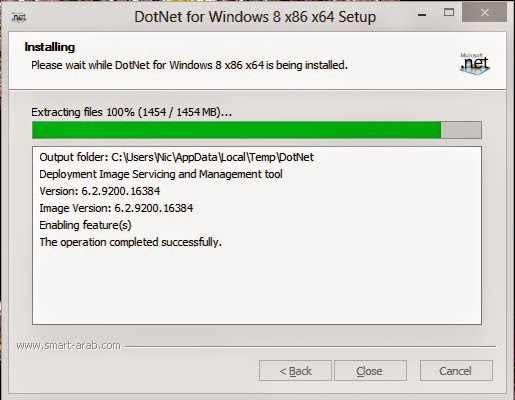Screen dimensions: 515x400
Task: Click 'Extracting files 100%' status text
Action: [x=131, y=112]
